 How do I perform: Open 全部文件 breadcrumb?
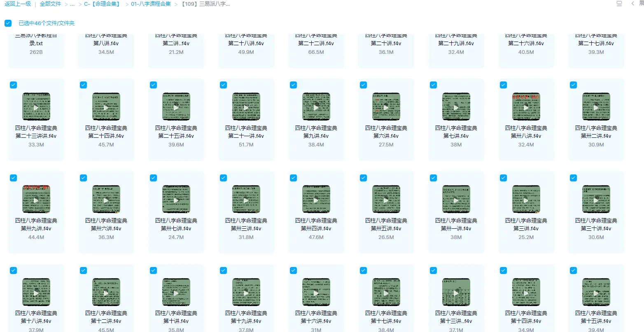50,4
